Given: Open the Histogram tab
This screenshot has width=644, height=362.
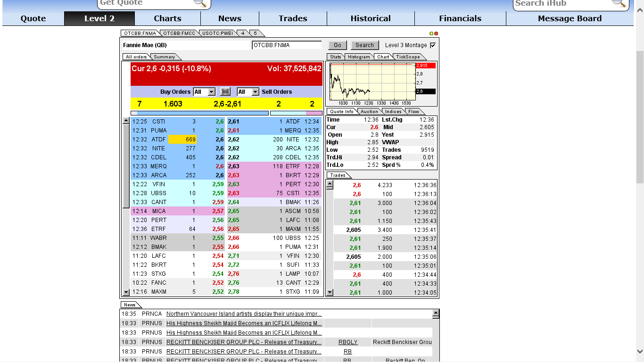Looking at the screenshot, I should 359,57.
